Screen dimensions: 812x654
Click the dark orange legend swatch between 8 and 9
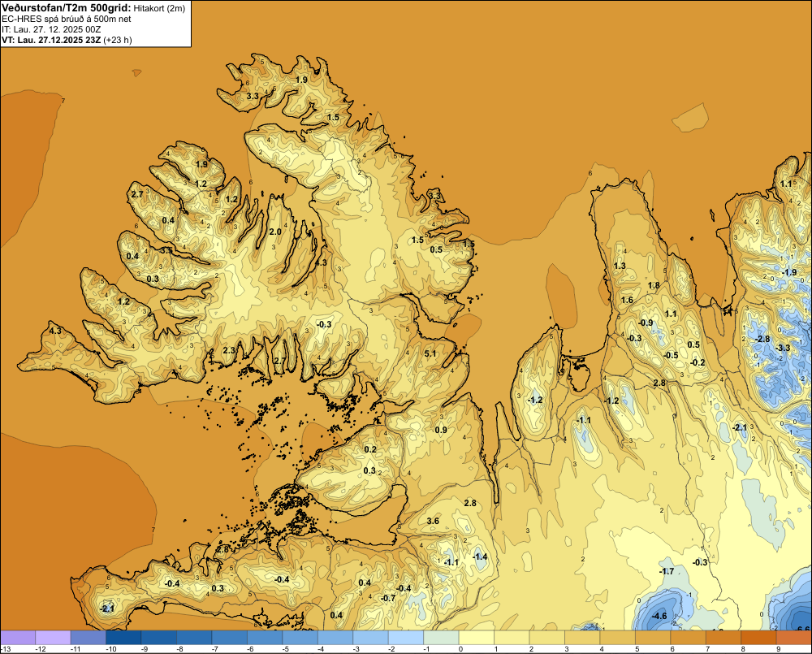pyautogui.click(x=758, y=637)
